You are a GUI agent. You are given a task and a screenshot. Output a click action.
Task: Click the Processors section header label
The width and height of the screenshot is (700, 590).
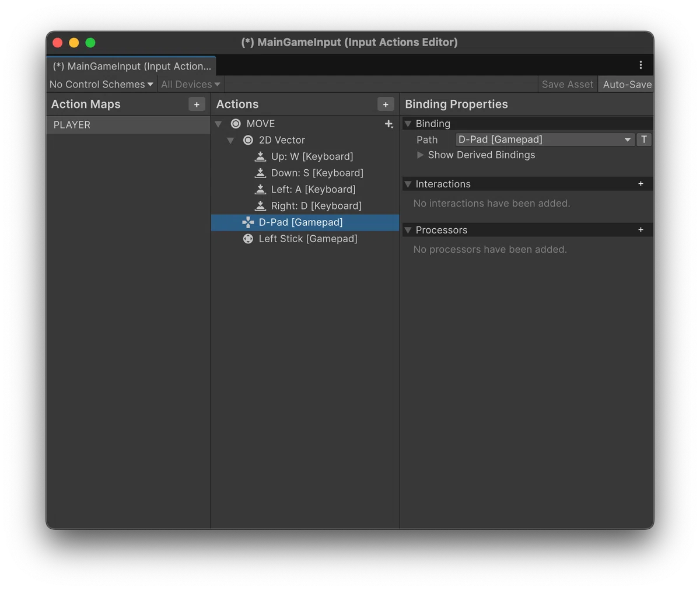click(x=442, y=230)
